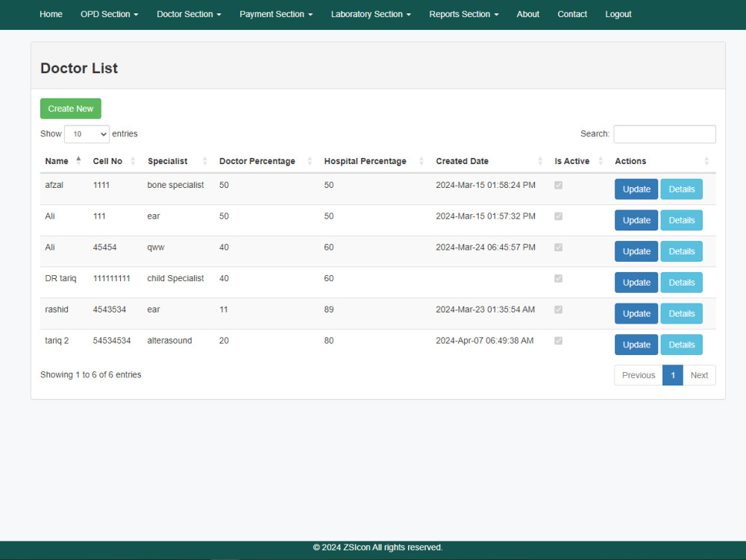Viewport: 746px width, 560px height.
Task: Open the OPD Section dropdown menu
Action: pos(109,14)
